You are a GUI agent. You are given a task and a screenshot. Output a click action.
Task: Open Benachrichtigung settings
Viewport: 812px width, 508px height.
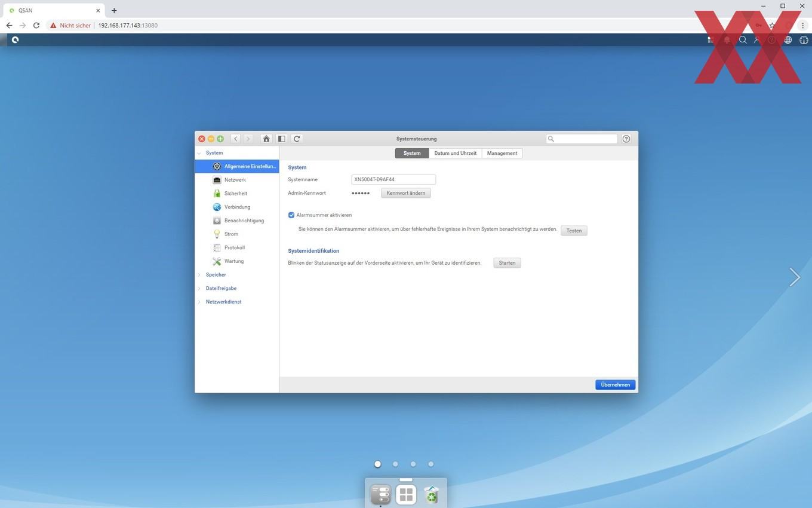tap(237, 221)
